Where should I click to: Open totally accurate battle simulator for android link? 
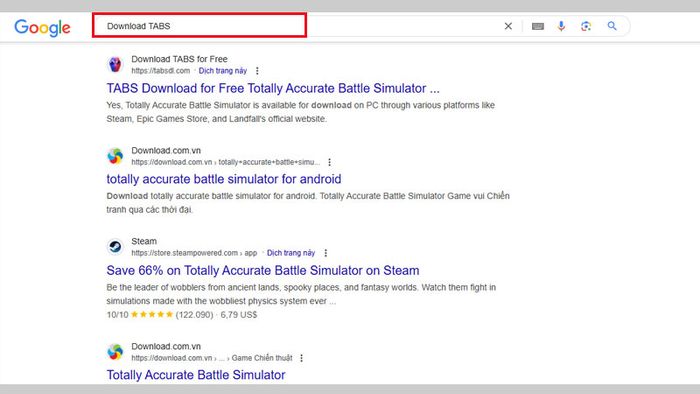(224, 179)
